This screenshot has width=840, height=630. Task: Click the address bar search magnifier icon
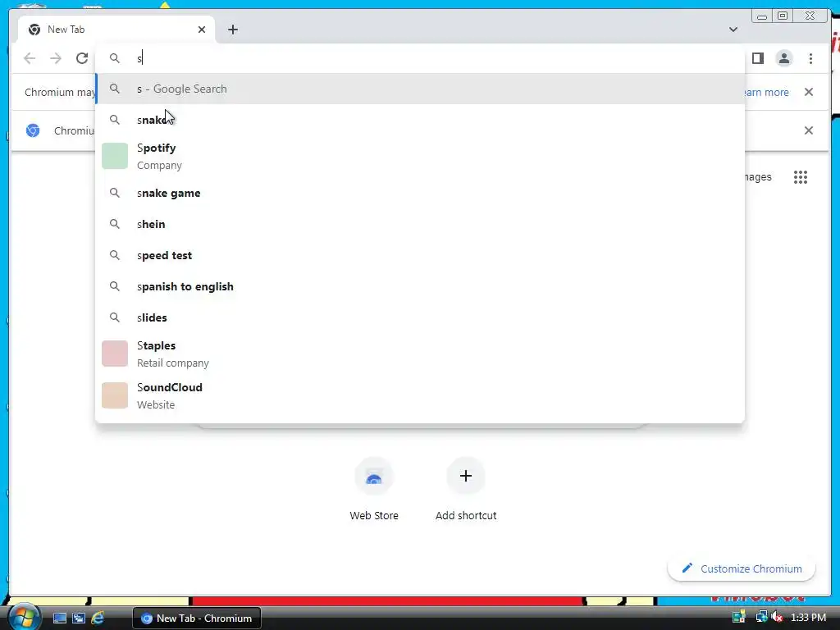point(115,58)
